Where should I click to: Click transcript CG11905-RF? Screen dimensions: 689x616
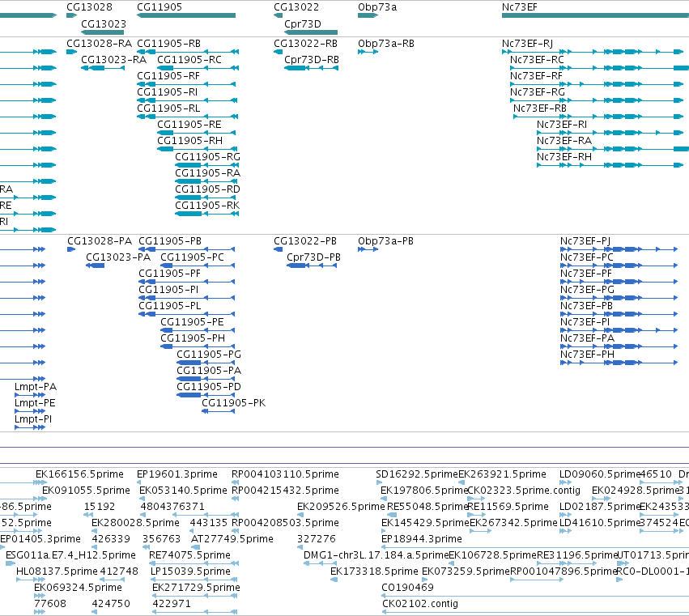pos(168,76)
